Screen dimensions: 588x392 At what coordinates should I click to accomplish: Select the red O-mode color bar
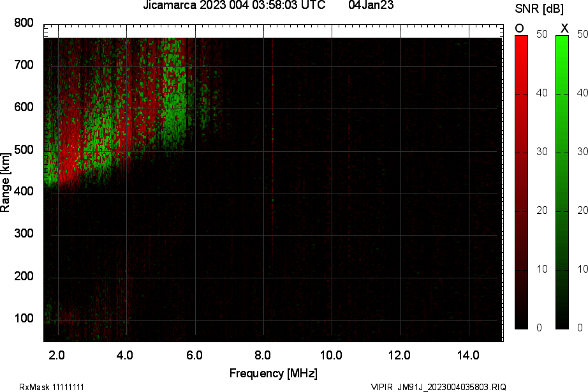[521, 183]
